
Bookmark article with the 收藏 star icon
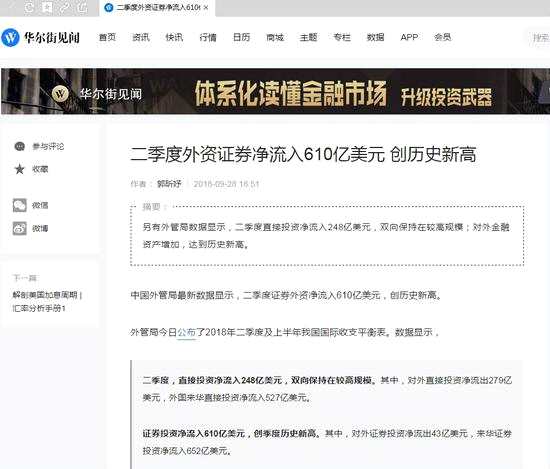coord(20,169)
